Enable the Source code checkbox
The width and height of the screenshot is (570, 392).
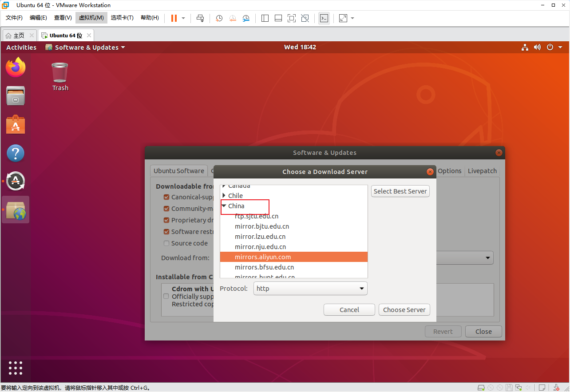point(166,243)
